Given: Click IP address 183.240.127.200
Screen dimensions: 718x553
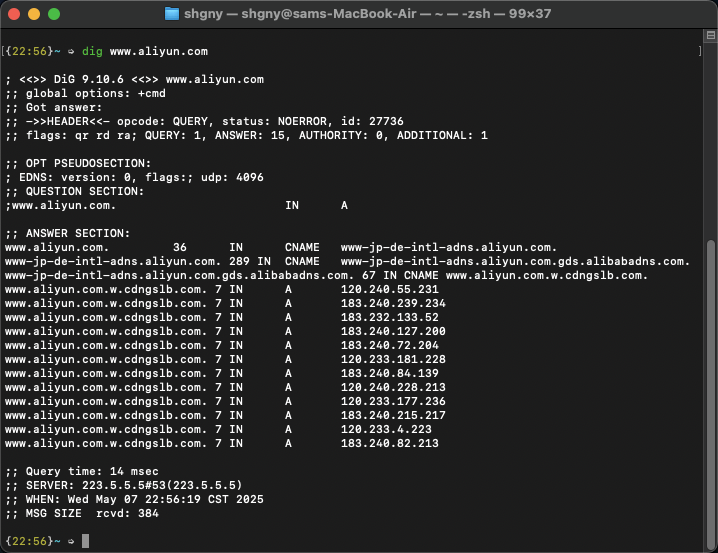Looking at the screenshot, I should point(393,331).
